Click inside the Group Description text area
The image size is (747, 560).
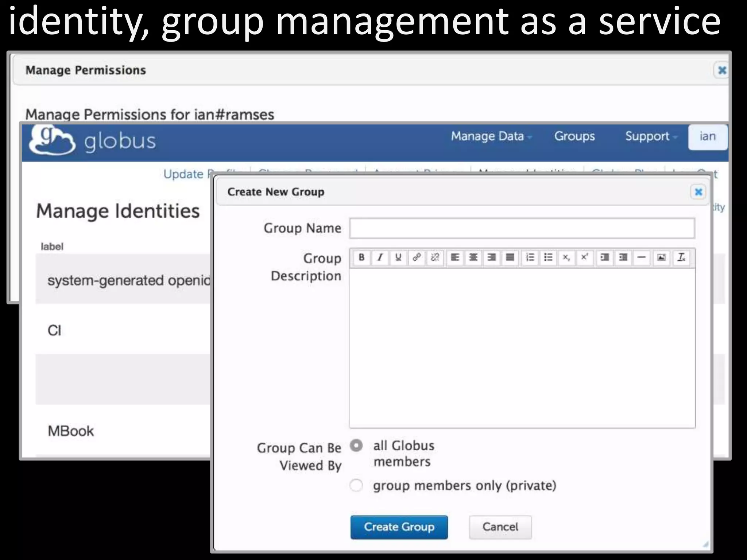(x=522, y=348)
